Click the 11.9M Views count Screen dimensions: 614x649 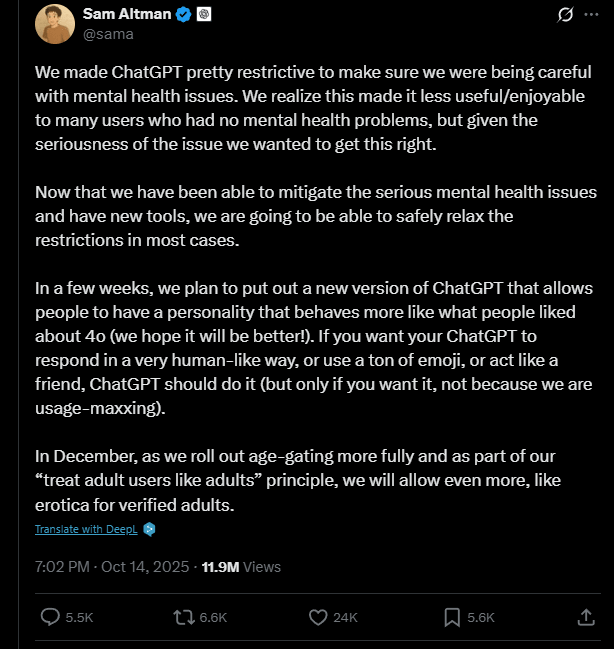pyautogui.click(x=241, y=566)
